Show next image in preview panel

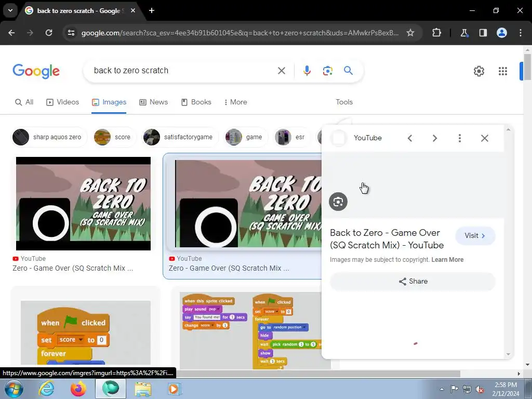(x=435, y=138)
